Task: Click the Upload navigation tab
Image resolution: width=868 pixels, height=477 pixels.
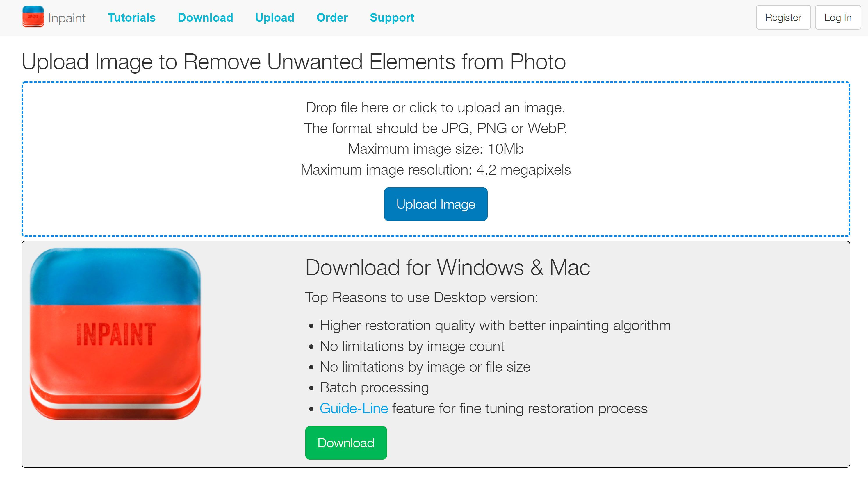Action: click(273, 18)
